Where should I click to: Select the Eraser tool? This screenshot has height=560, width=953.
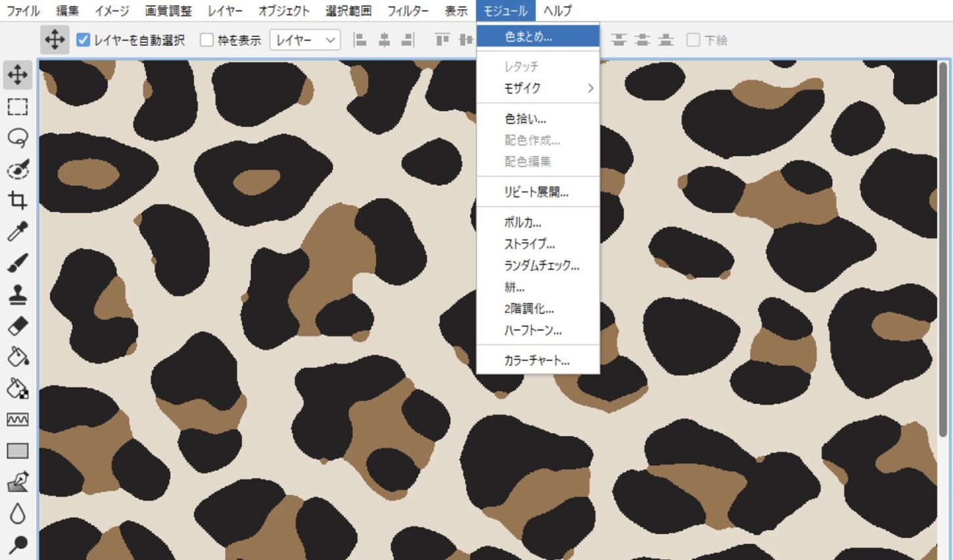[x=18, y=325]
